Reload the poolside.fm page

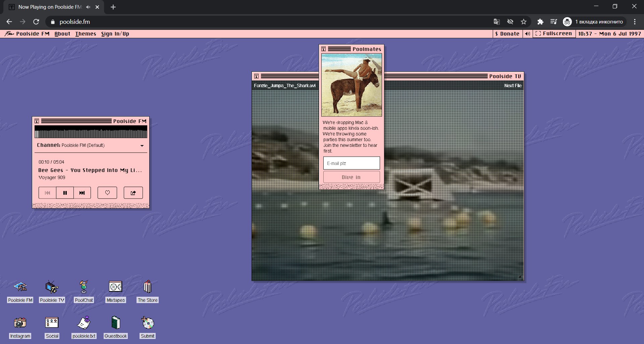(36, 22)
